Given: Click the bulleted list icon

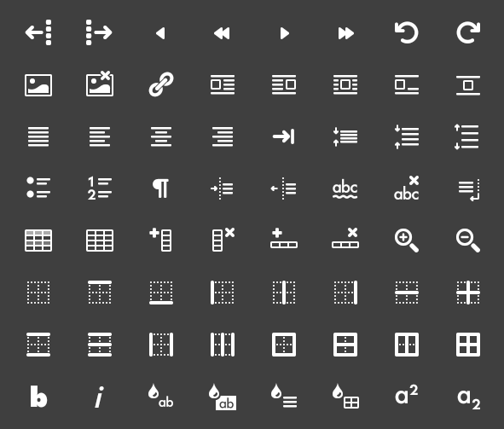Looking at the screenshot, I should 38,188.
